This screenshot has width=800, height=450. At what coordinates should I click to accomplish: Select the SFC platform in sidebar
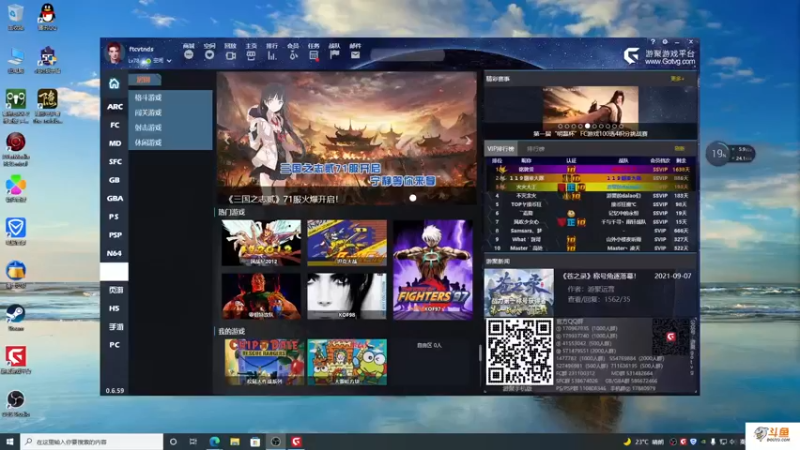click(x=114, y=162)
